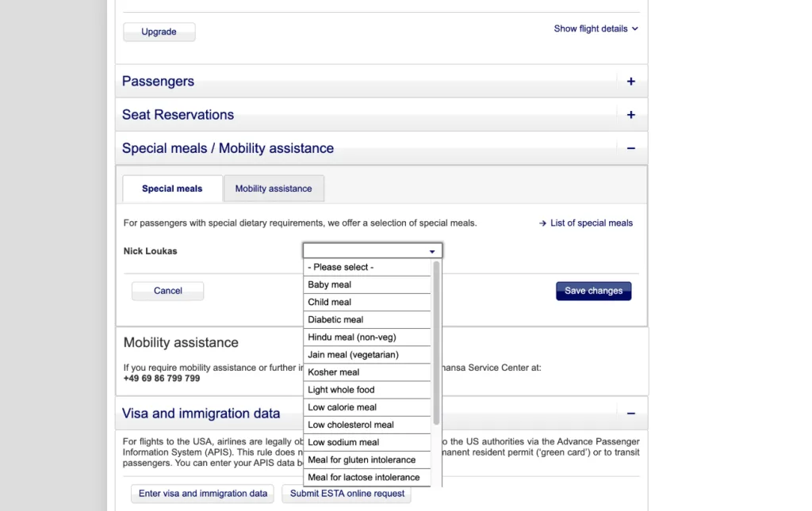Open the Seat Reservations section header
Image resolution: width=812 pixels, height=511 pixels.
(x=381, y=115)
